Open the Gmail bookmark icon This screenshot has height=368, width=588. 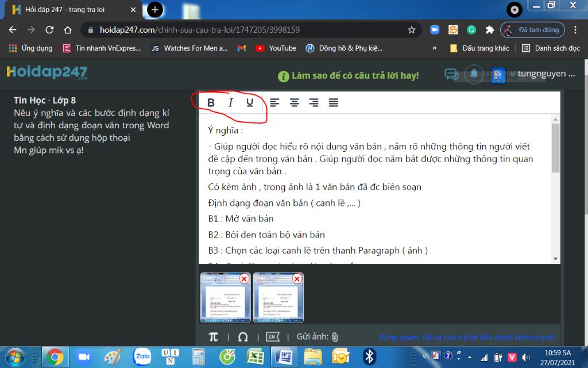coord(242,48)
